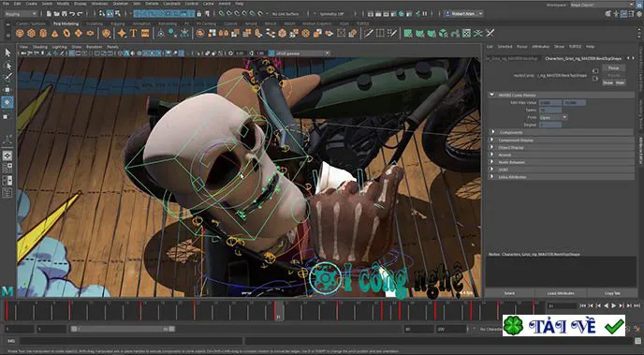
Task: Click the checkerboard UV shelf icon
Action: 466,34
